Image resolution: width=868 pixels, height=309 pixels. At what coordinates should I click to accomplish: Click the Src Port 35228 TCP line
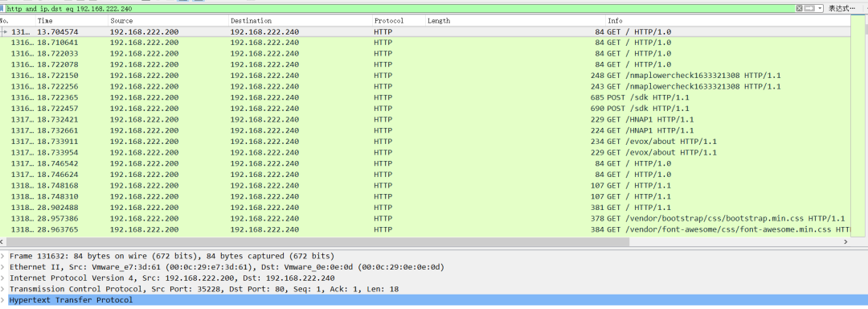pyautogui.click(x=203, y=289)
